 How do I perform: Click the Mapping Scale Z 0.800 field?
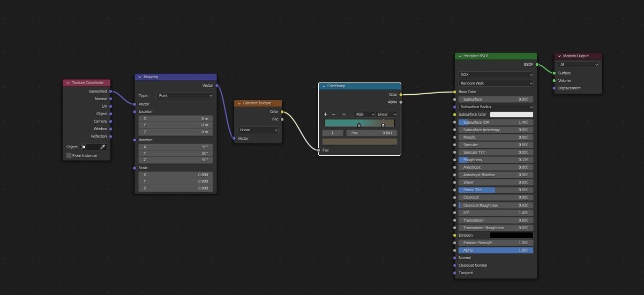pos(176,188)
